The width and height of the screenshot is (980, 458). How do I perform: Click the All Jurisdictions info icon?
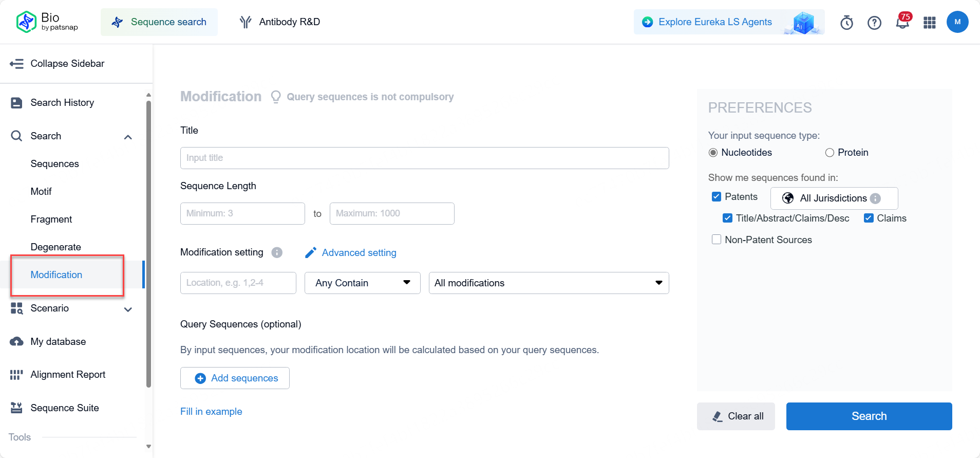[875, 198]
